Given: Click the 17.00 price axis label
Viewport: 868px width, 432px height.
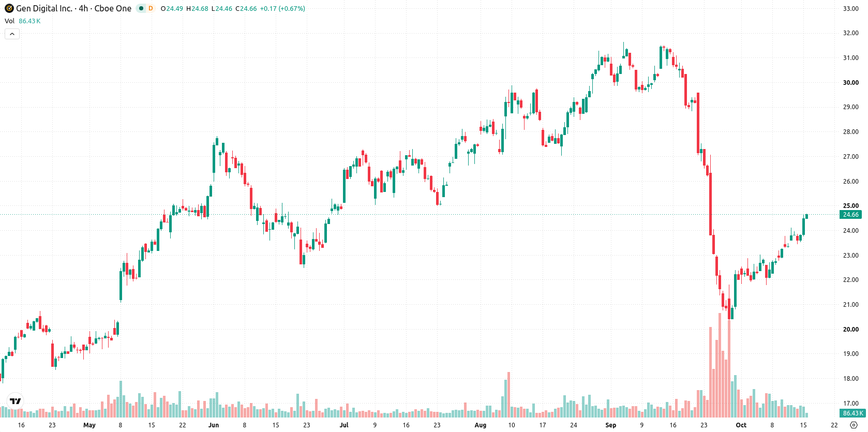Looking at the screenshot, I should (851, 403).
